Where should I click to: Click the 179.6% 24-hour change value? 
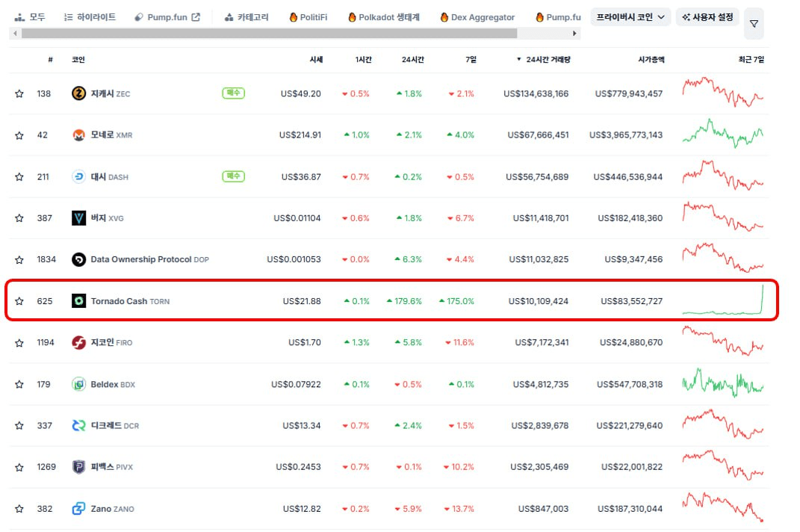tap(405, 301)
